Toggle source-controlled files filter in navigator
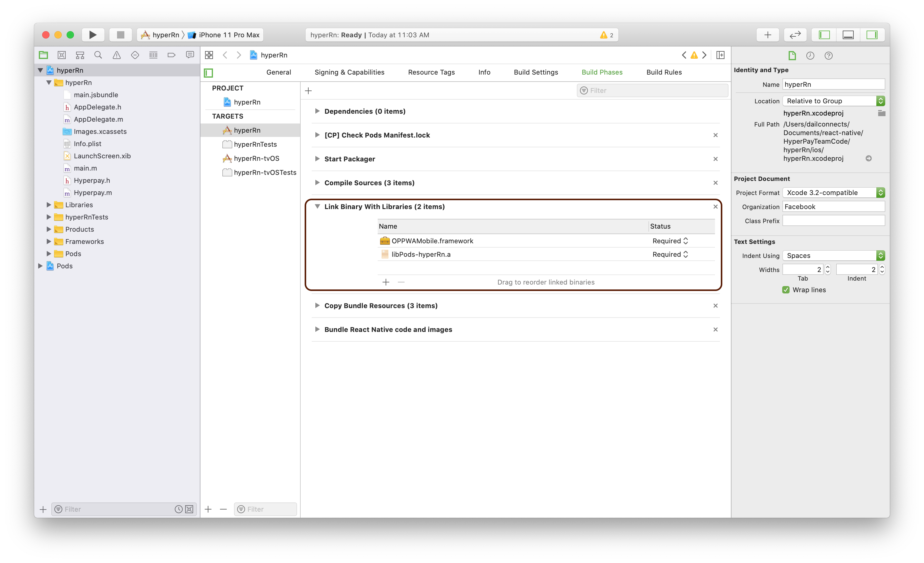The image size is (924, 563). point(189,509)
